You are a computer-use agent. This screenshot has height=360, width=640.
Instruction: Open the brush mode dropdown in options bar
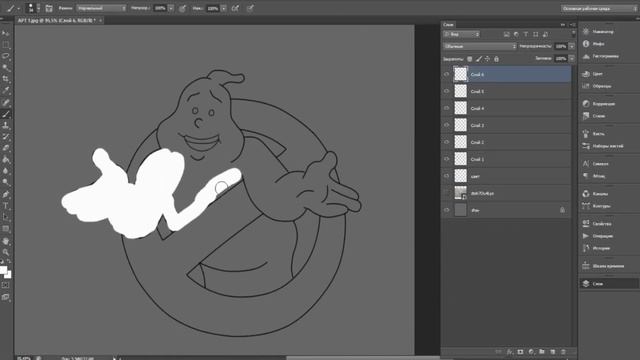pyautogui.click(x=101, y=8)
